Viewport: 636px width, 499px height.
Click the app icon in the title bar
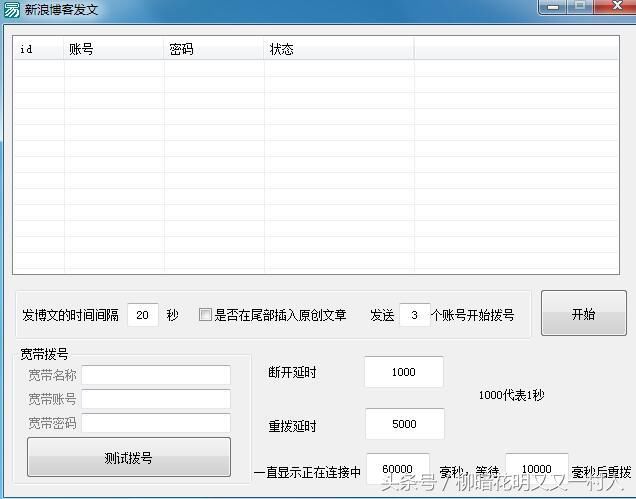11,9
